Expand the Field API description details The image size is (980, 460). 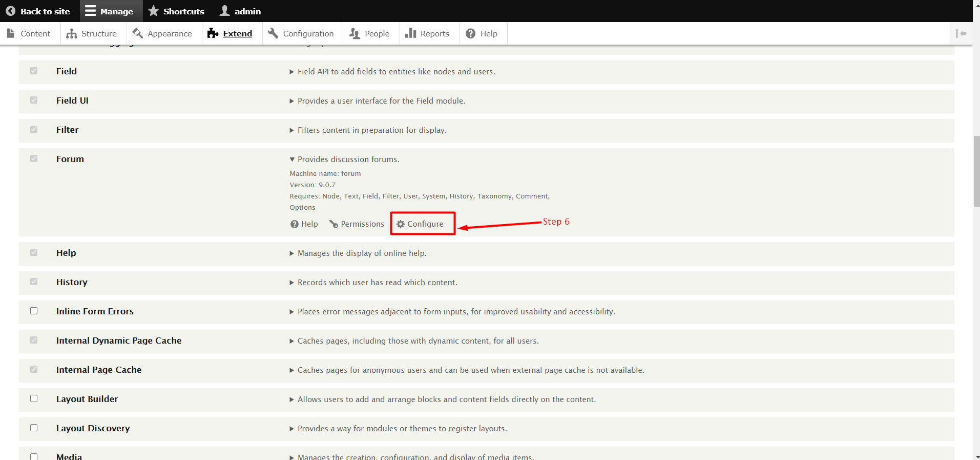tap(392, 72)
